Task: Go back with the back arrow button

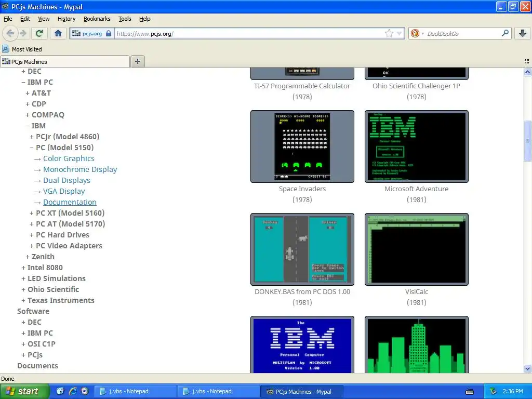Action: pyautogui.click(x=10, y=33)
